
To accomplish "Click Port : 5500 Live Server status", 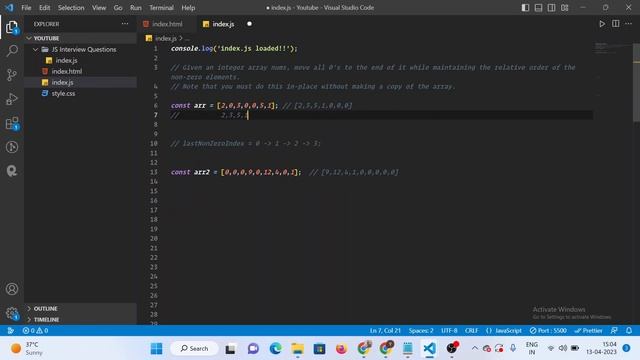I will 548,330.
